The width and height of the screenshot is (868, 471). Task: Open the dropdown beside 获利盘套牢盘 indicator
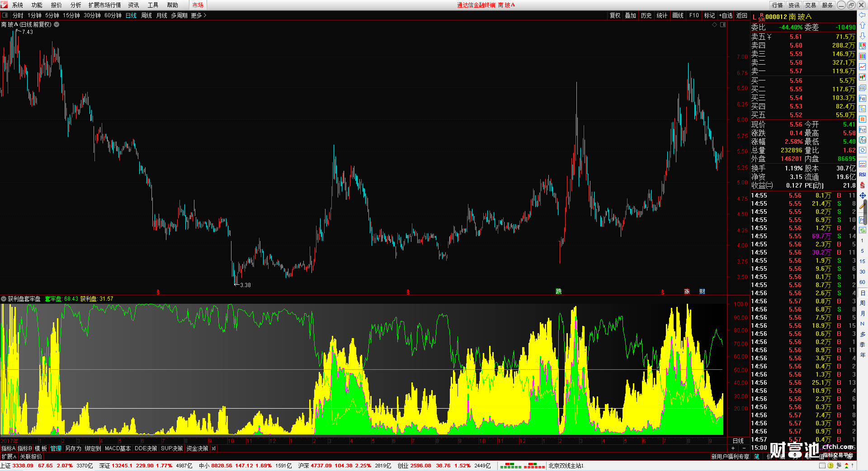coord(4,299)
